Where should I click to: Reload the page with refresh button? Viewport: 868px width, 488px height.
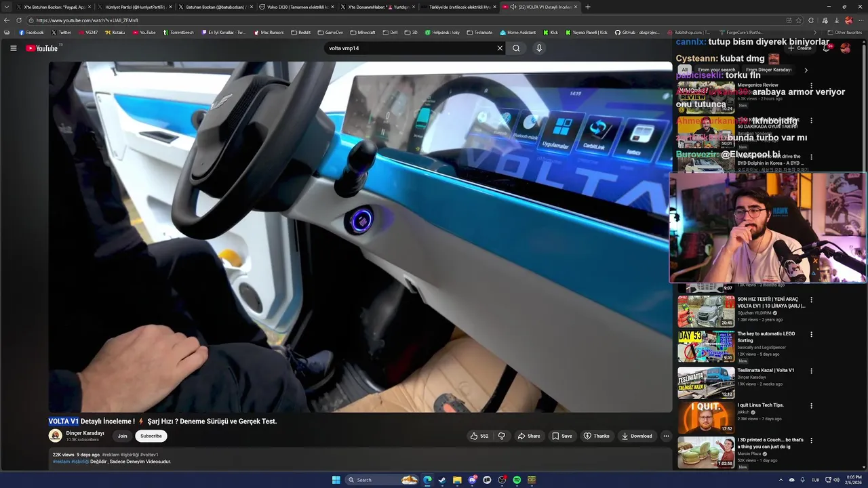click(x=19, y=20)
